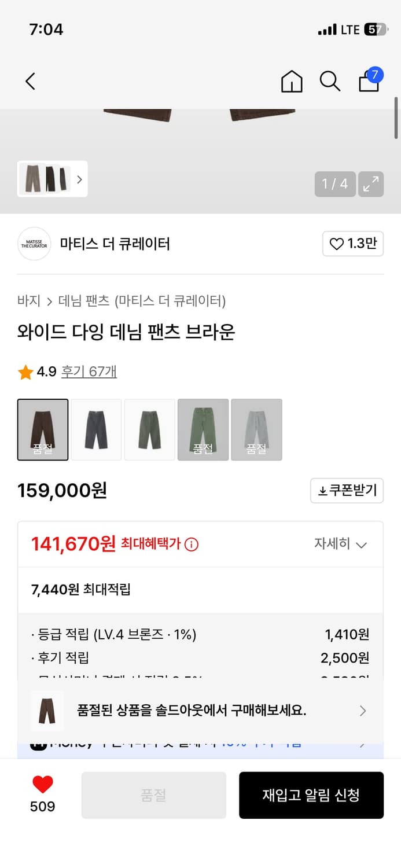The image size is (401, 868).
Task: Open the search magnifier icon
Action: tap(330, 81)
